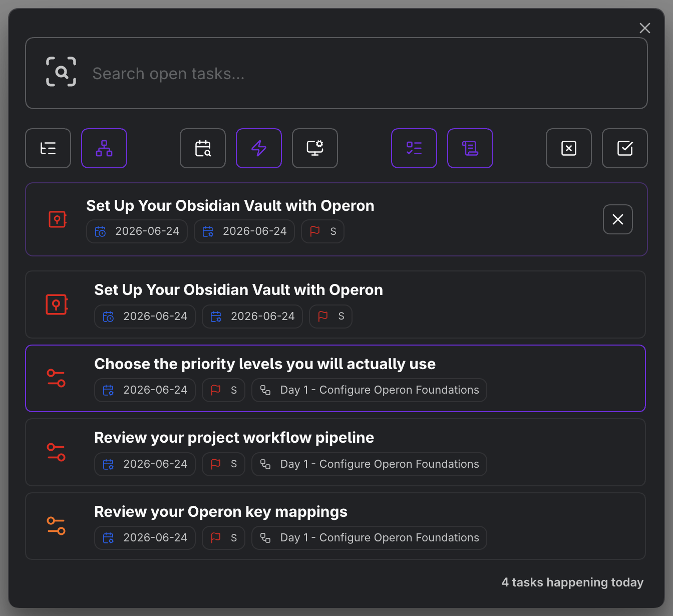Click date chip in Choose the priority levels row
This screenshot has width=673, height=616.
tap(145, 390)
